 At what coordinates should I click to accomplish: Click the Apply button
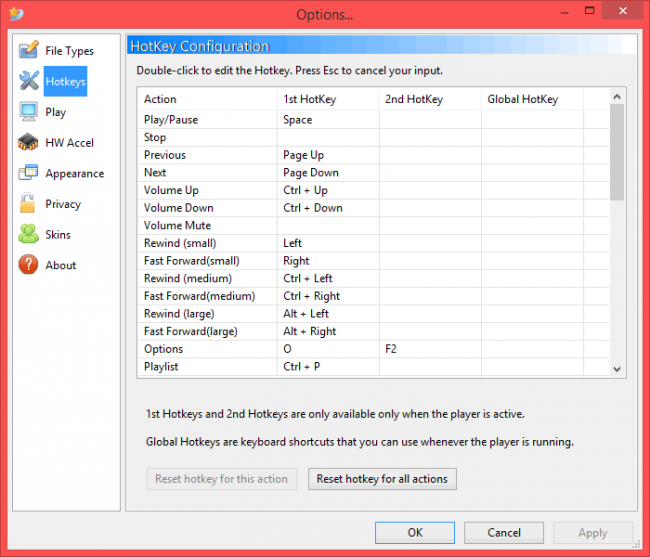point(593,533)
